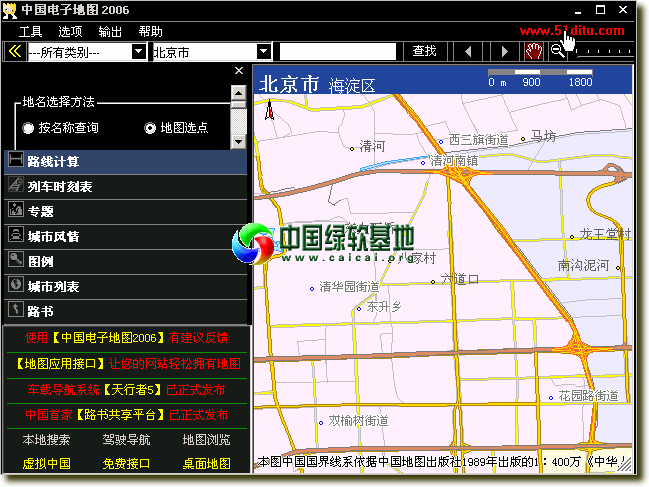Click the 列车时刻表 timetable icon
This screenshot has width=649, height=487.
click(16, 185)
